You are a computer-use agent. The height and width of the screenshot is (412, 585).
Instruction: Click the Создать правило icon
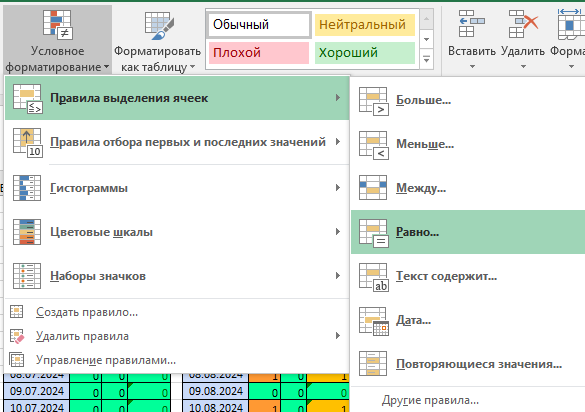16,312
